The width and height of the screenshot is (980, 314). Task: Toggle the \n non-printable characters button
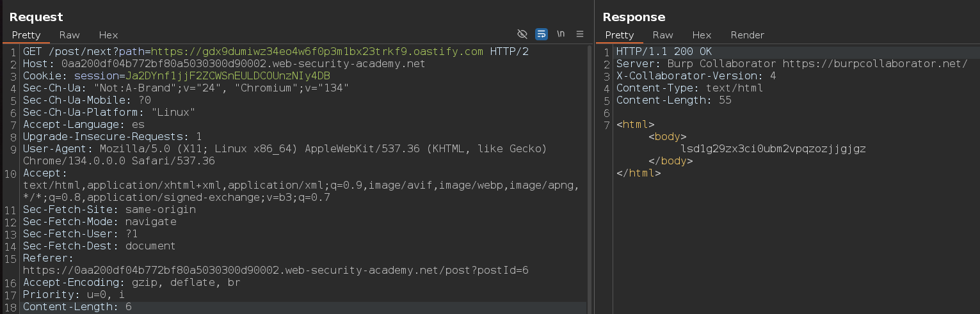(x=561, y=35)
